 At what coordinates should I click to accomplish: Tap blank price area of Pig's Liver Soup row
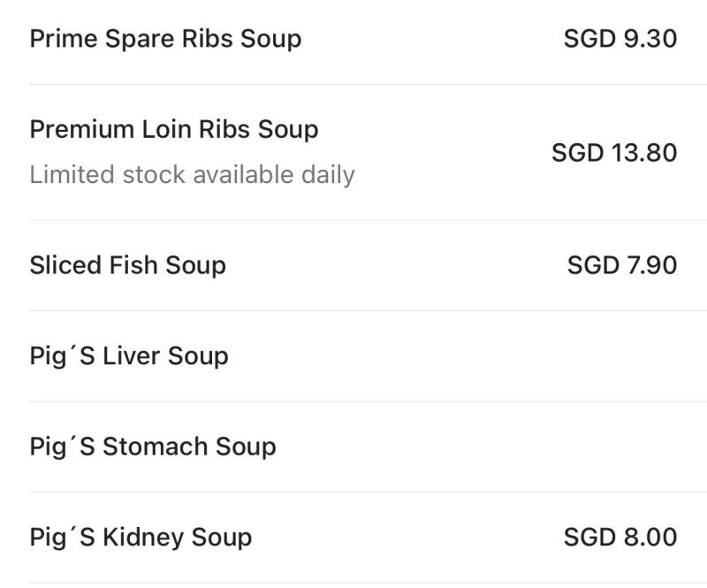pos(620,356)
